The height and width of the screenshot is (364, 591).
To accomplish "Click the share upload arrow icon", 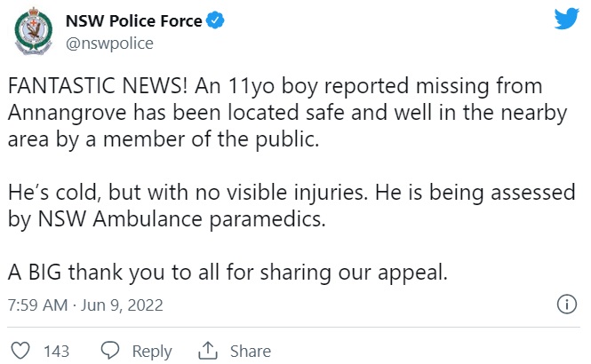I will point(208,351).
